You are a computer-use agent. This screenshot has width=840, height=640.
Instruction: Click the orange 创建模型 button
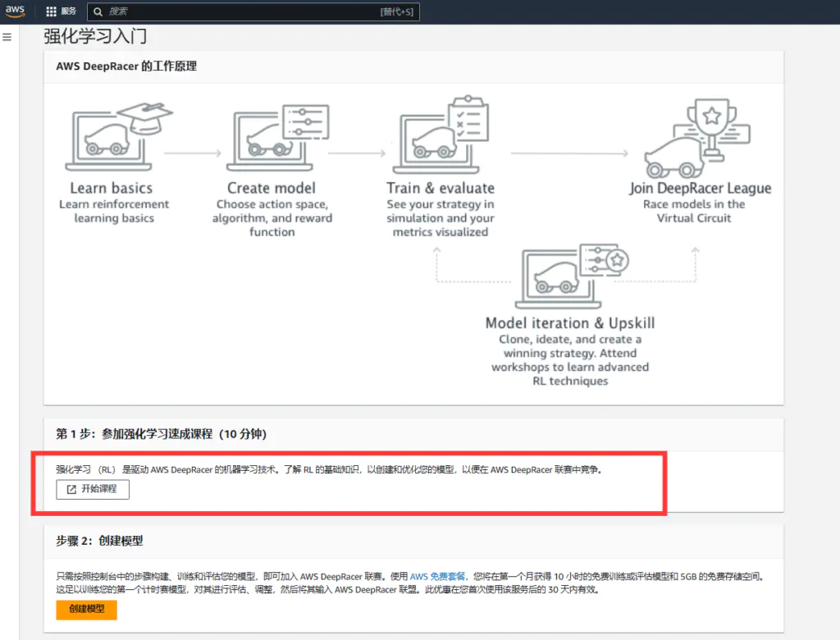tap(86, 610)
